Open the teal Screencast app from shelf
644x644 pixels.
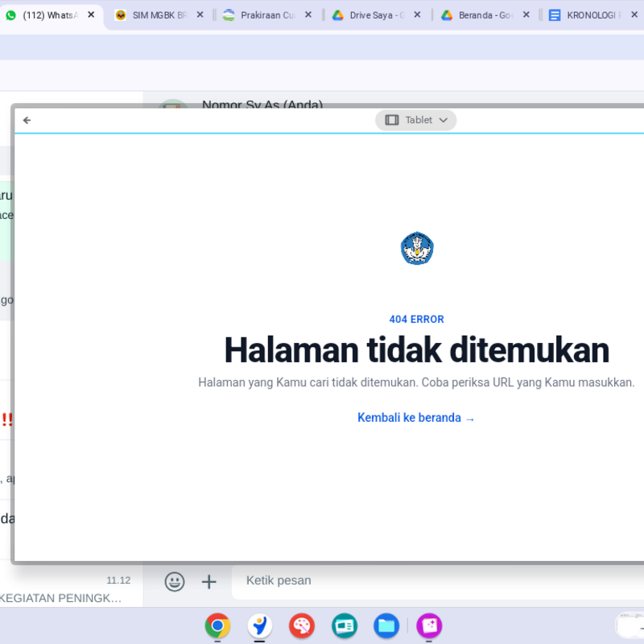click(x=344, y=626)
